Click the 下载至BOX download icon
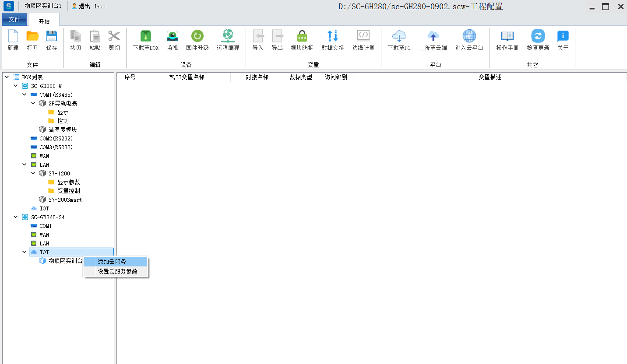627x364 pixels. pos(145,36)
